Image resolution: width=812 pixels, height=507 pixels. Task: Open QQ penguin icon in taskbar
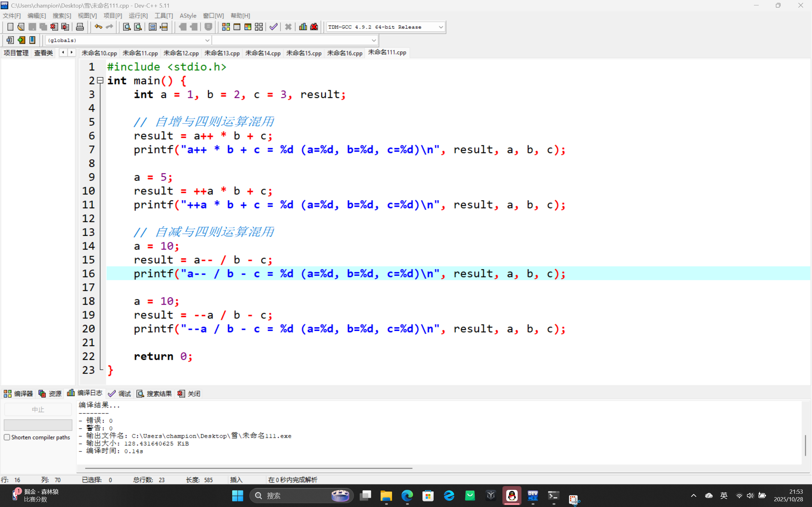[511, 495]
